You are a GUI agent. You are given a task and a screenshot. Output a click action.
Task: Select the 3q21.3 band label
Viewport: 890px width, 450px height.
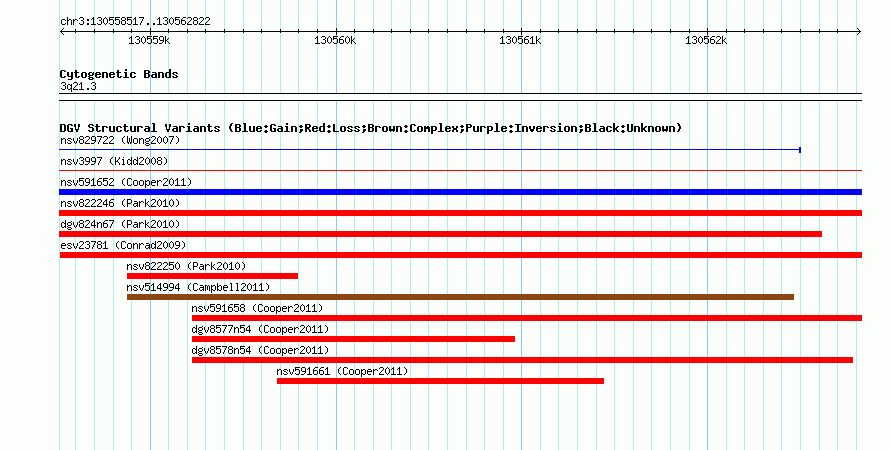(x=78, y=86)
